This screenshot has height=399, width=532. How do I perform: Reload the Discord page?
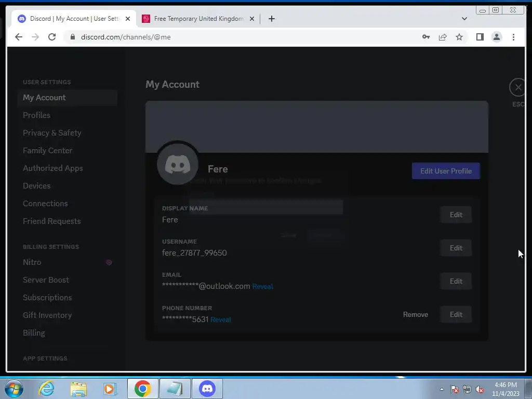[x=52, y=37]
